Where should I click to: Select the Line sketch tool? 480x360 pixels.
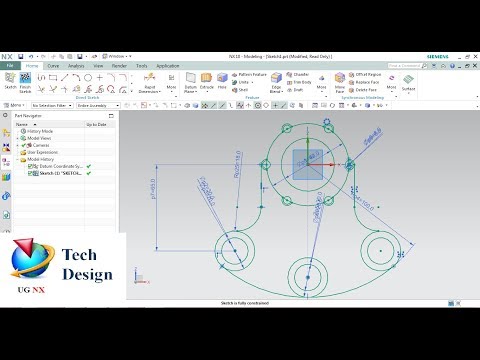[64, 78]
